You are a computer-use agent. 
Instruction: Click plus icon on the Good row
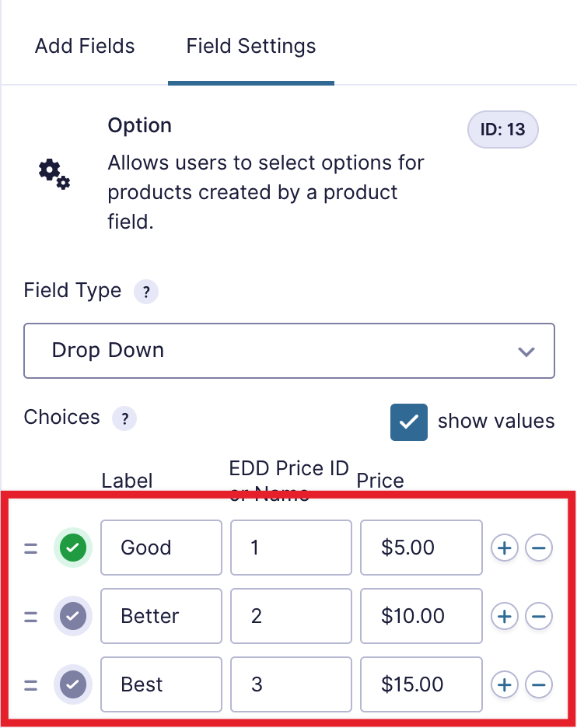(x=504, y=548)
